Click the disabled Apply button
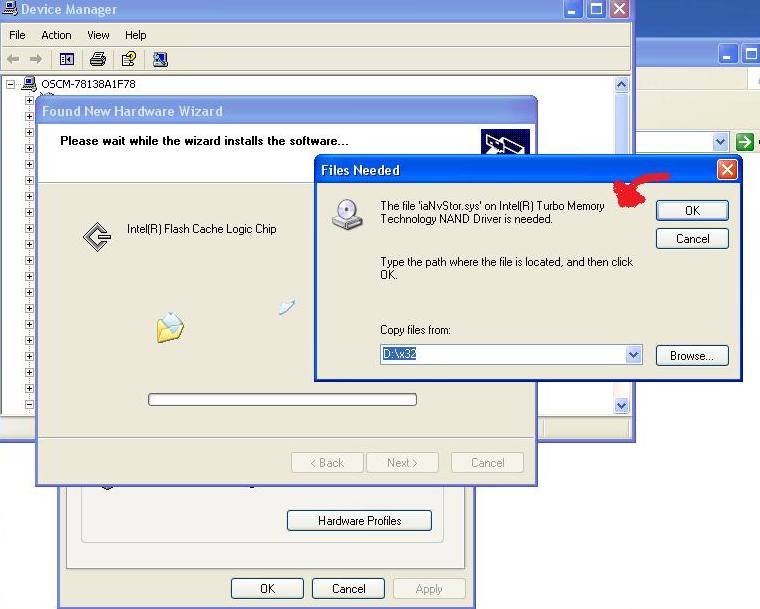 pyautogui.click(x=429, y=588)
